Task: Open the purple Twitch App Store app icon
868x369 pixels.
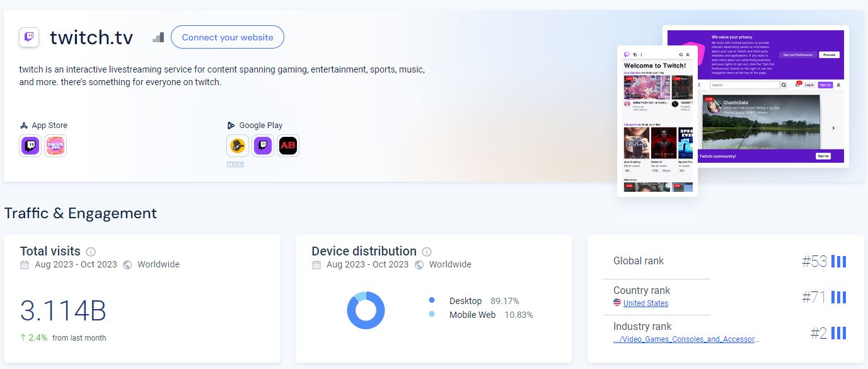Action: pyautogui.click(x=30, y=146)
